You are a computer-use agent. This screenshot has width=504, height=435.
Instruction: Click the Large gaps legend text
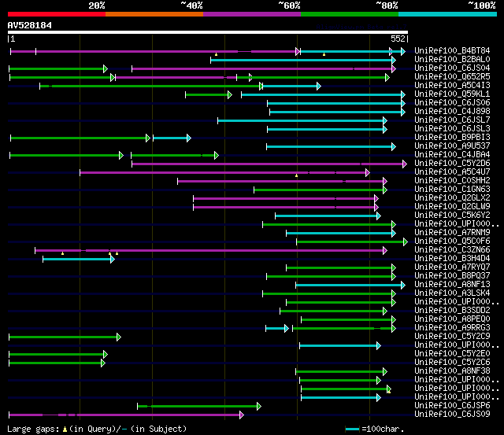(97, 429)
